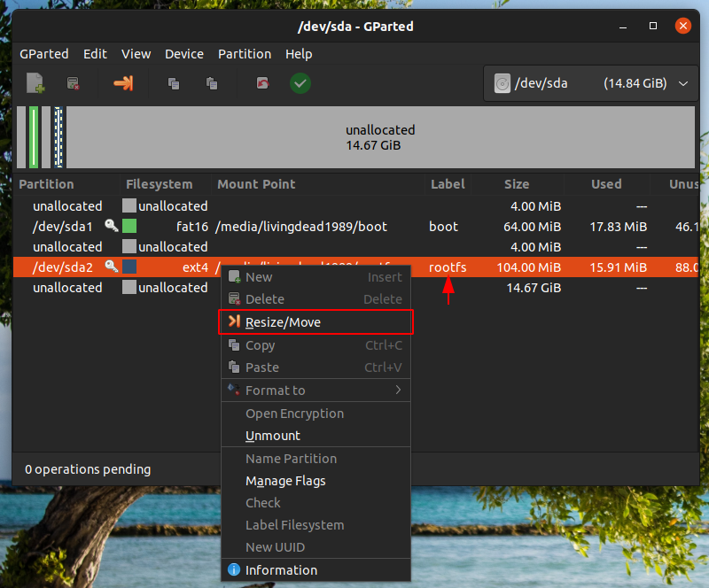Select the /dev/sda2 partition name
The height and width of the screenshot is (588, 709).
tap(62, 267)
